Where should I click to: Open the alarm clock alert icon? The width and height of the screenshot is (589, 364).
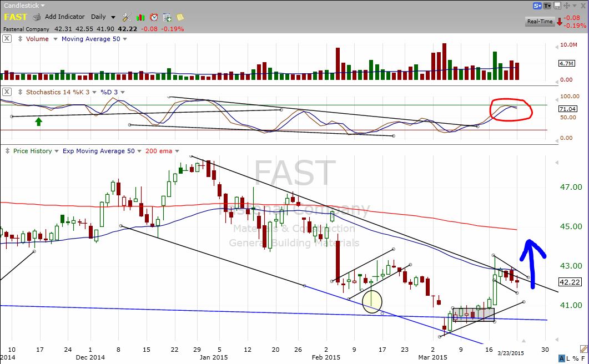pyautogui.click(x=154, y=17)
